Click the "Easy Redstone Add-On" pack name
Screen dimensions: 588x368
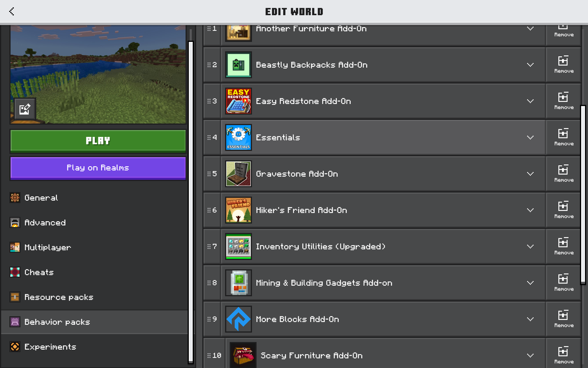(303, 101)
